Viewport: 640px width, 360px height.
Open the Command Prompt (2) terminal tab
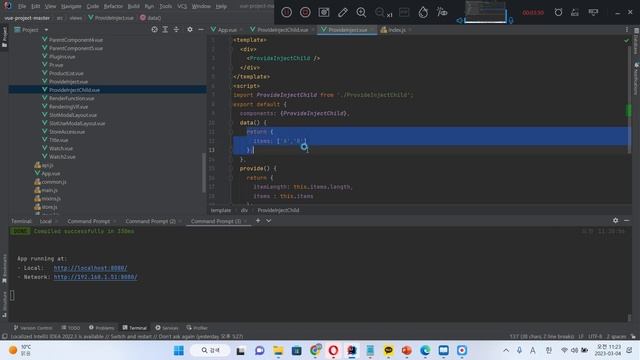(x=150, y=221)
